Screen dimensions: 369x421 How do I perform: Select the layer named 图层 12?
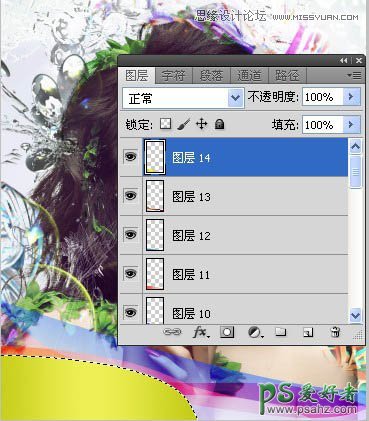point(191,235)
